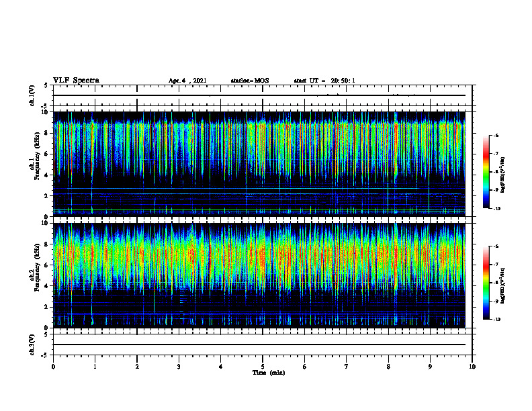Viewport: 532px width, 411px height.
Task: Click the ch.2 color scale log(PSD) units label
Action: tap(503, 285)
